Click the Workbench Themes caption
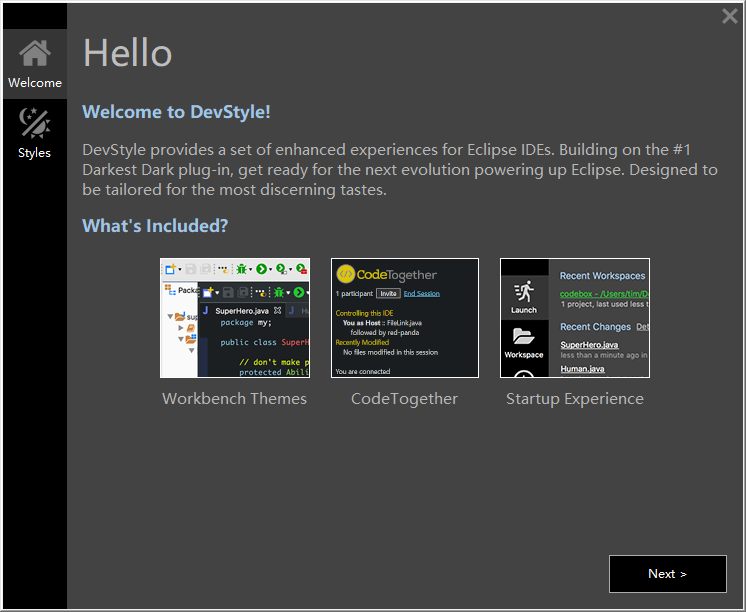 coord(235,398)
